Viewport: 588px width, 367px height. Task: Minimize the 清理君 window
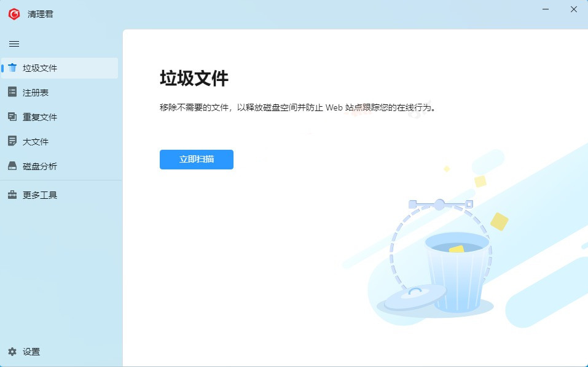pos(544,9)
